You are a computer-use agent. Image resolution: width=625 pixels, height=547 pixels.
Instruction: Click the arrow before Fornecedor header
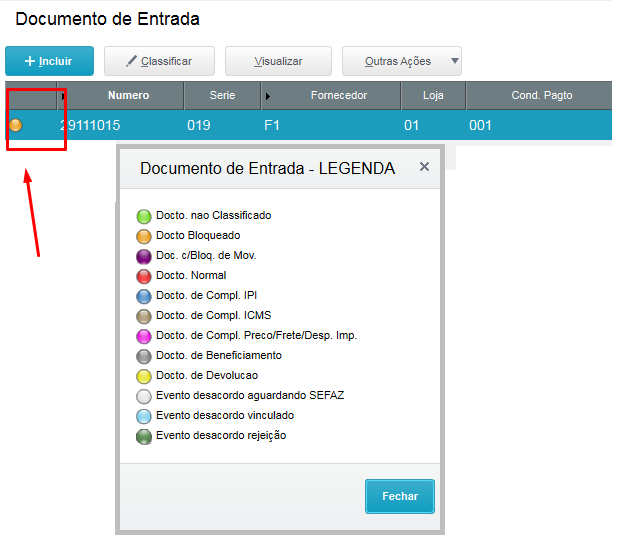click(x=268, y=96)
